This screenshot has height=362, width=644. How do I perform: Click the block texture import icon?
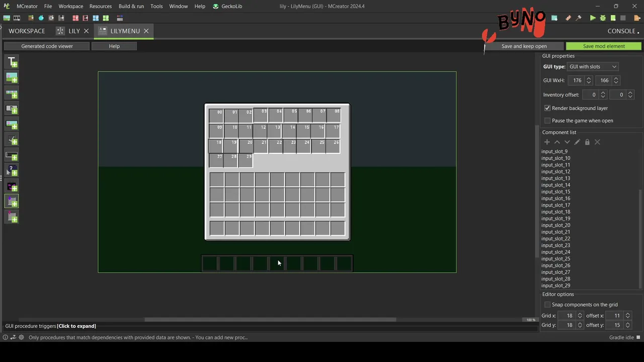31,18
